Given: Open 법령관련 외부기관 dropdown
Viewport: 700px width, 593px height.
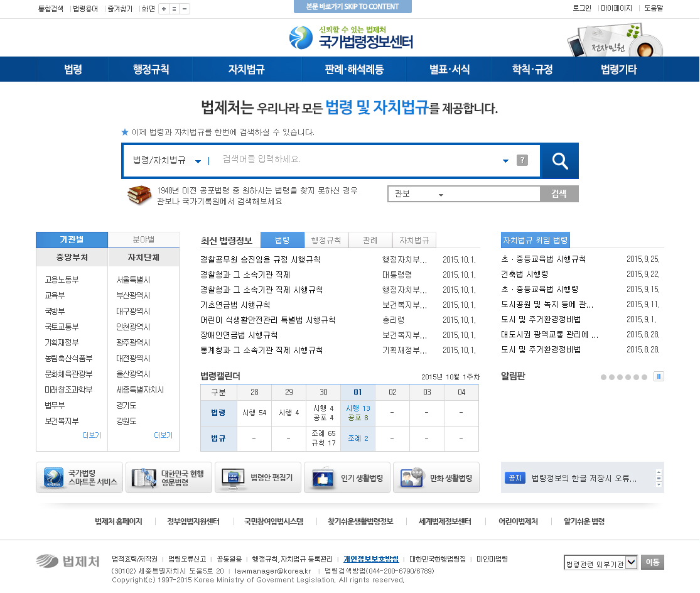Looking at the screenshot, I should 600,563.
